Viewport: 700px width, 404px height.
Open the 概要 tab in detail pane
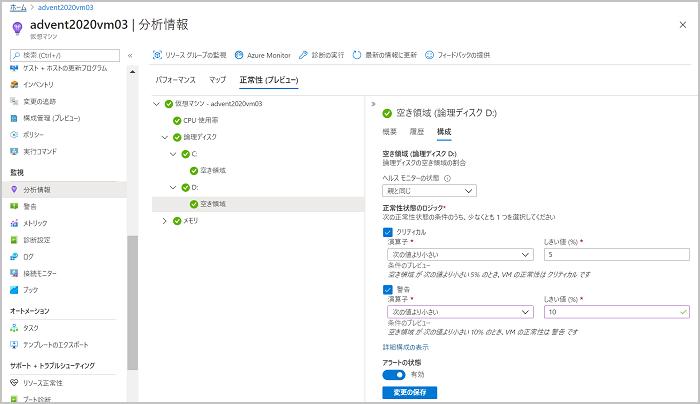pos(390,131)
